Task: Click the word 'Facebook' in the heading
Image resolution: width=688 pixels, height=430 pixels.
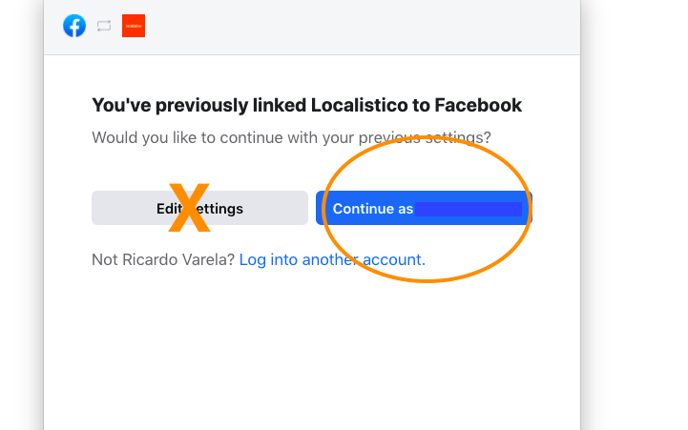Action: pyautogui.click(x=478, y=105)
